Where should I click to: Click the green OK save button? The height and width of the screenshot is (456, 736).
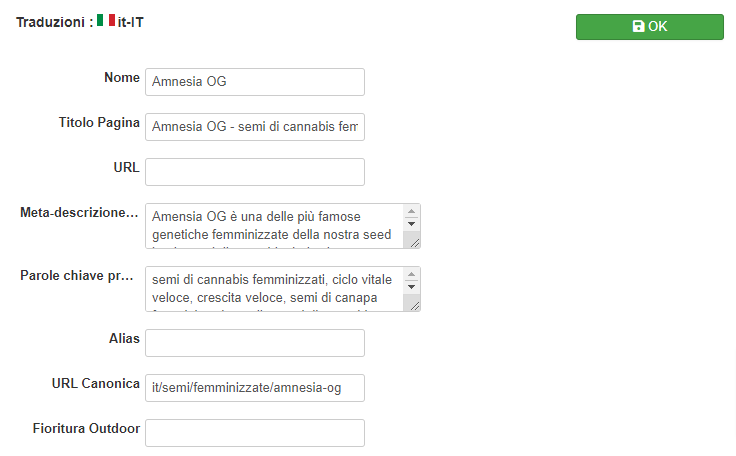(x=650, y=27)
